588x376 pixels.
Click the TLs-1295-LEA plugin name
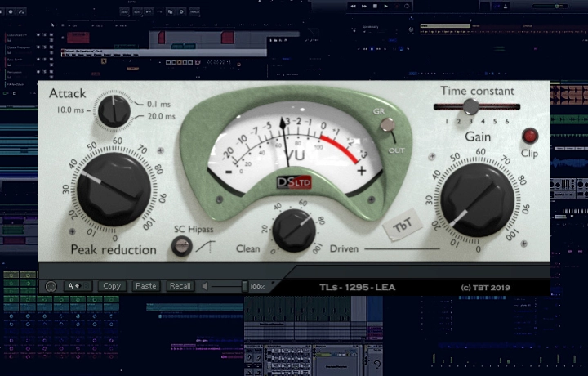358,288
